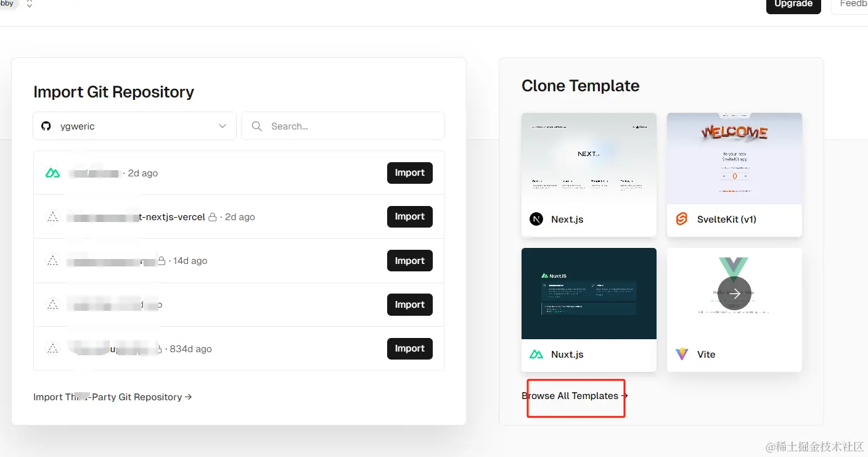Click the Clone Template heading

[580, 86]
